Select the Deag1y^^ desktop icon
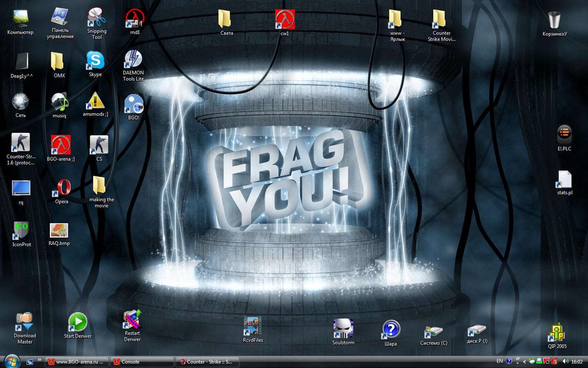Screen dimensions: 588x368 [x=22, y=65]
